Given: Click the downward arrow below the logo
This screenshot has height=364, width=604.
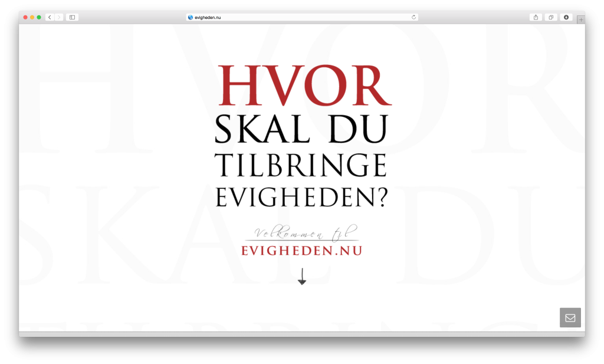Looking at the screenshot, I should click(x=302, y=277).
